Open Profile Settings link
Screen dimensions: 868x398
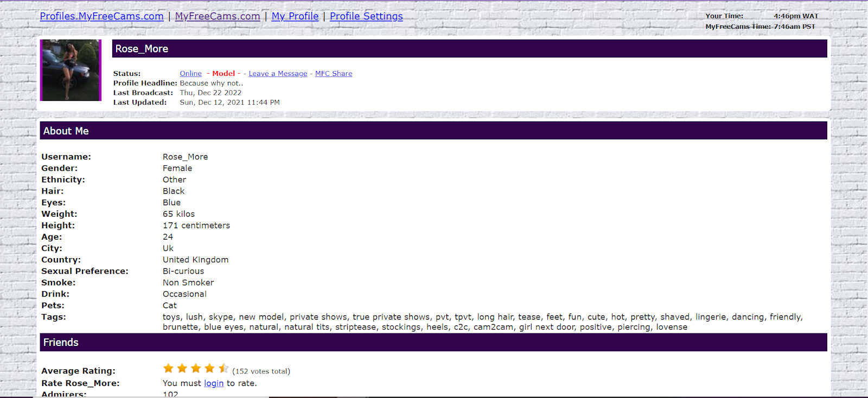point(366,16)
